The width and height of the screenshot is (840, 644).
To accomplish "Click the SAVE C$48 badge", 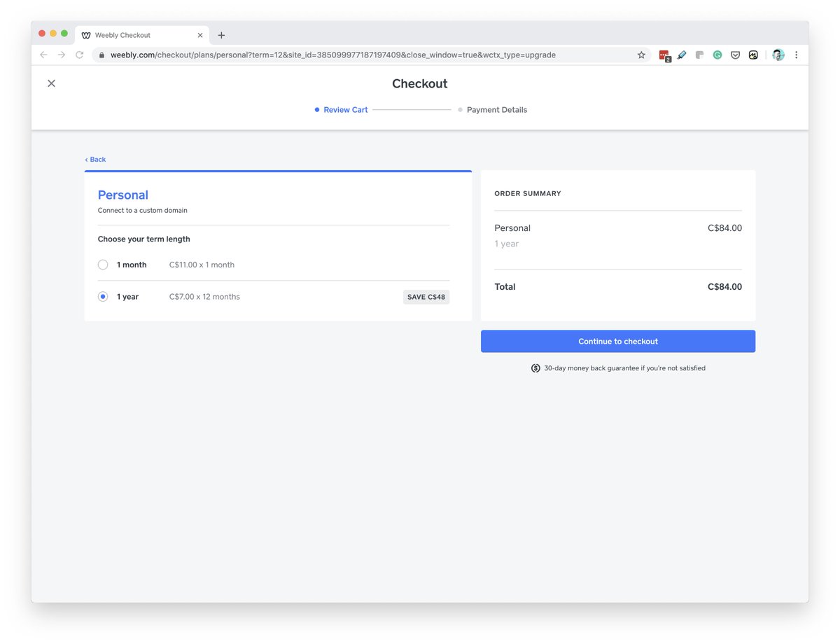I will click(x=426, y=297).
